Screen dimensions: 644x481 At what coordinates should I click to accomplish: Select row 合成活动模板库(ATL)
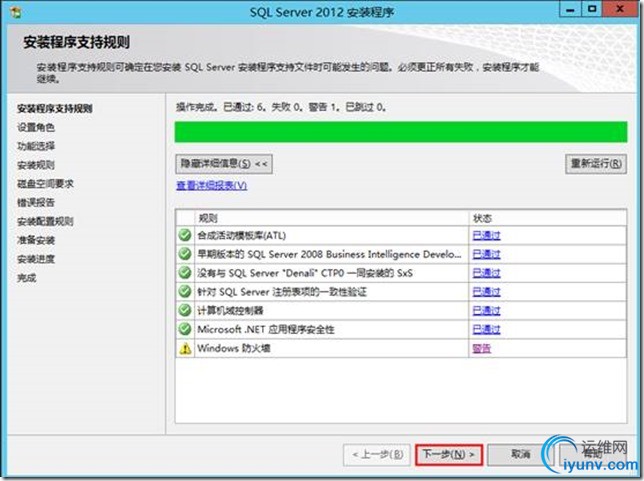coord(401,235)
